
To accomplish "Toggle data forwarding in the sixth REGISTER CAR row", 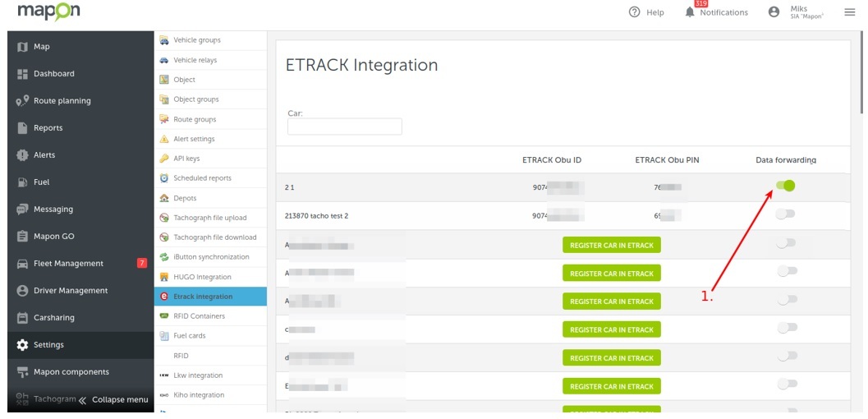I will pos(787,384).
